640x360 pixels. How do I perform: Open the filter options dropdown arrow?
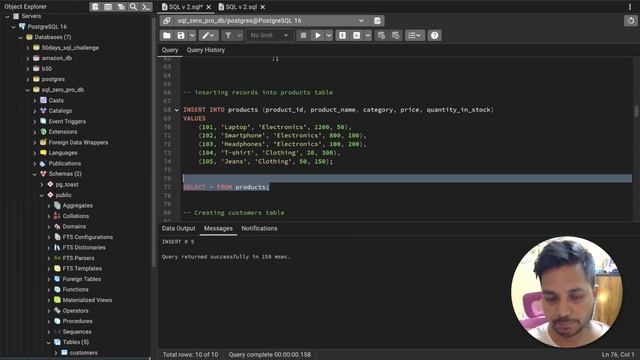coord(240,36)
